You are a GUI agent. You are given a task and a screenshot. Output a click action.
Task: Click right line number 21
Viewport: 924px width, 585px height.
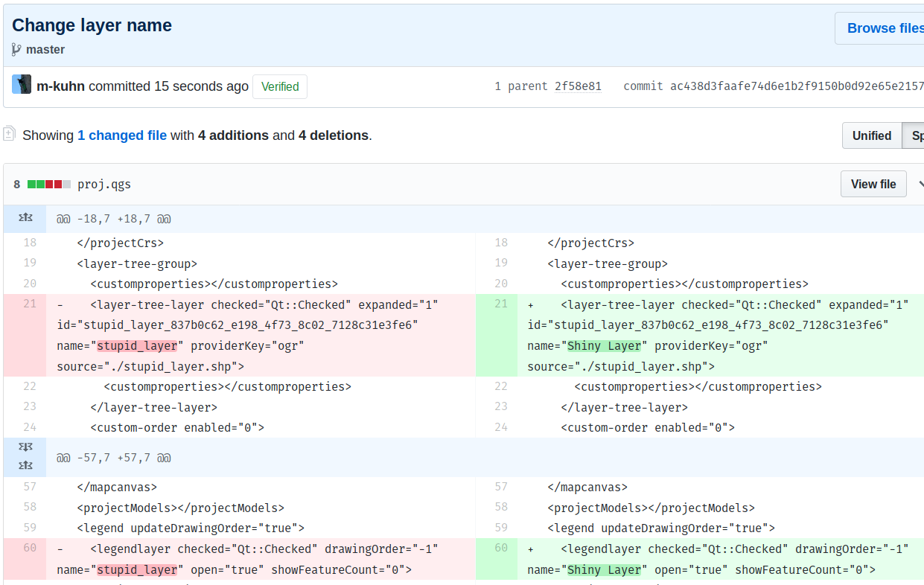501,304
